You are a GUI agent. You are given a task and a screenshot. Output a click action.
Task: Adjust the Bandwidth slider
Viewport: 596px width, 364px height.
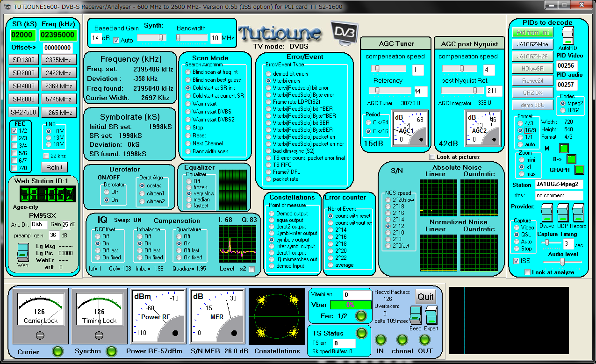(192, 37)
